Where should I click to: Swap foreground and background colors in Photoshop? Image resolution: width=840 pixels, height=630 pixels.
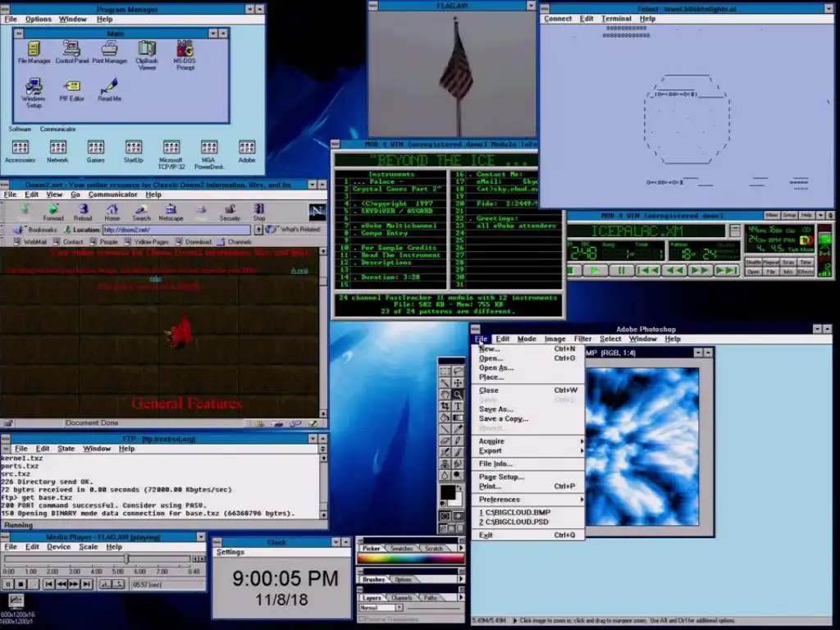pyautogui.click(x=459, y=487)
